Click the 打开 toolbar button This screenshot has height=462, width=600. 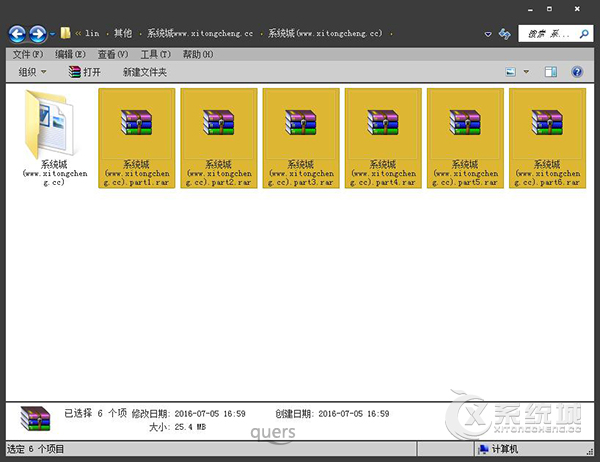[x=85, y=72]
